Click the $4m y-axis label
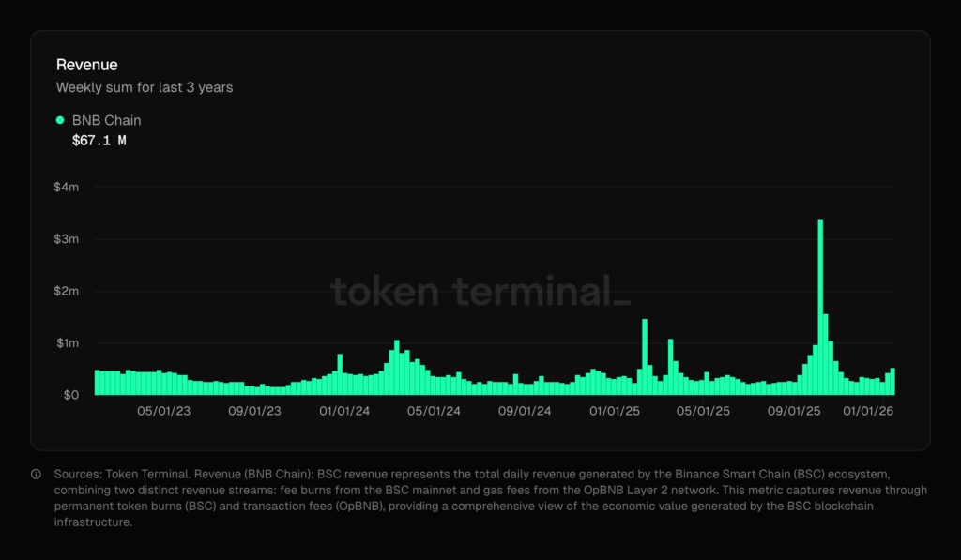The height and width of the screenshot is (560, 961). 67,188
